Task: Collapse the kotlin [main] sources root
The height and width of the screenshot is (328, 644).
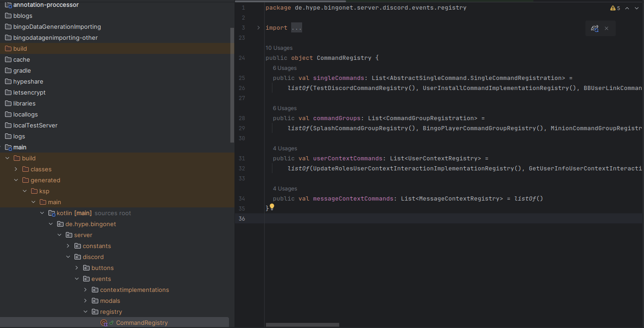Action: coord(42,213)
